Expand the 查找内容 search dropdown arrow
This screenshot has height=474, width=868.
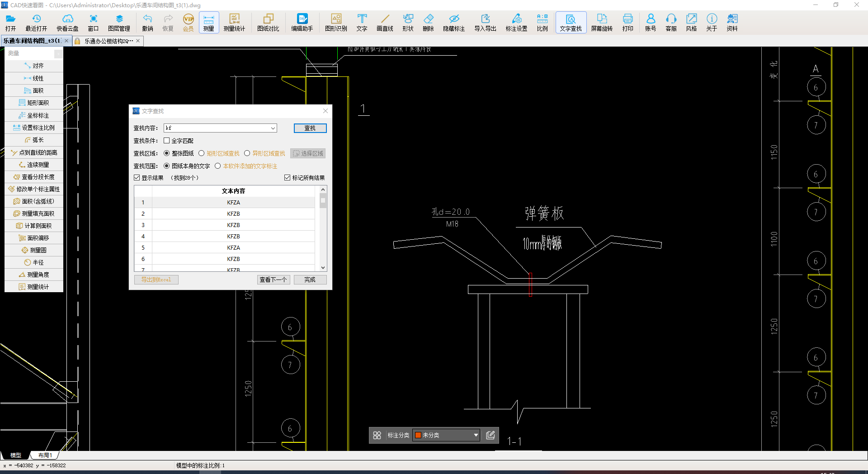coord(273,128)
